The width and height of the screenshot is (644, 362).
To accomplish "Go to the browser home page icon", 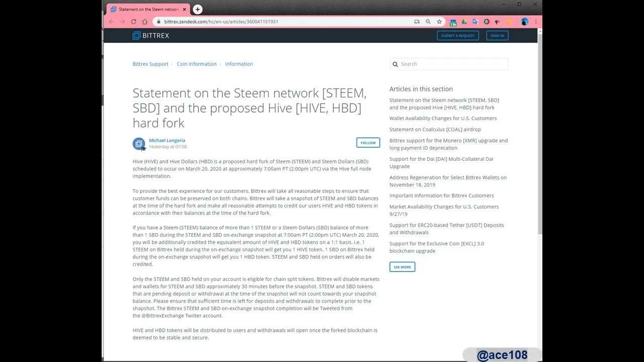I will 145,22.
